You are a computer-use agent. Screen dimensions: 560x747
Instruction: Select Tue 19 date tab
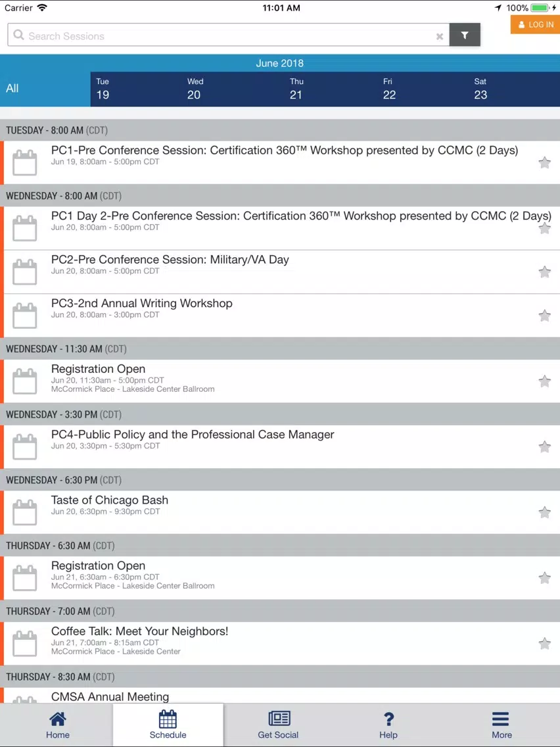tap(103, 89)
